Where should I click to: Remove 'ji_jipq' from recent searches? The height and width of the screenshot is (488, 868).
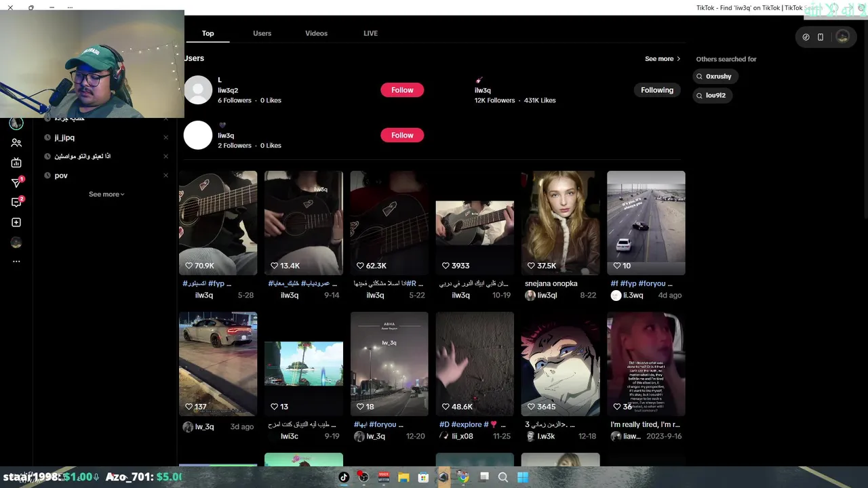pyautogui.click(x=165, y=138)
